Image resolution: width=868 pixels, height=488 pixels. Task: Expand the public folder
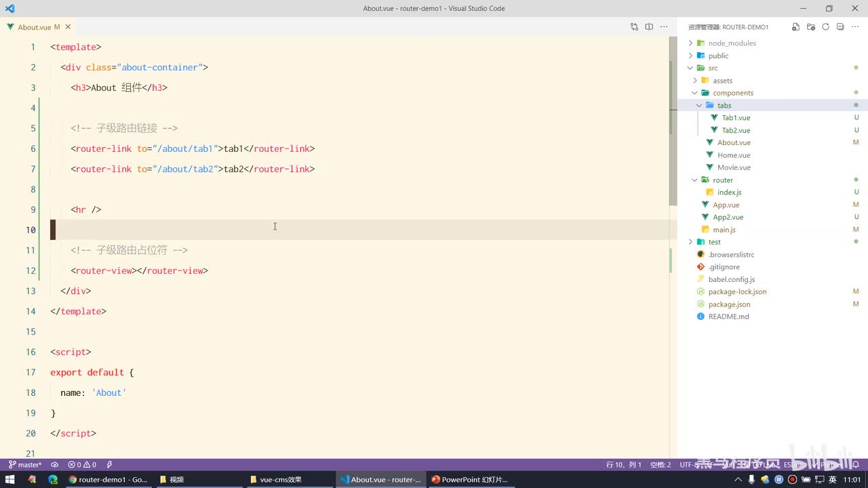(x=691, y=56)
